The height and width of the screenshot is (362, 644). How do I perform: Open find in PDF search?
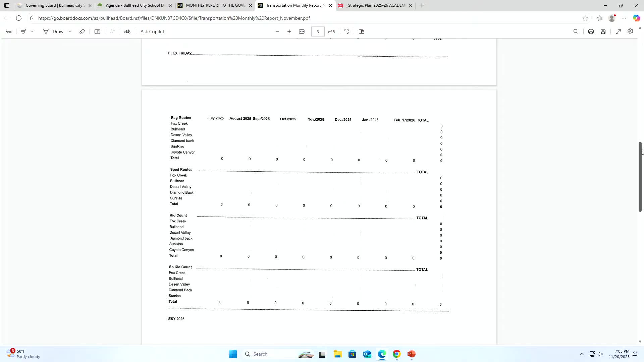(x=576, y=32)
